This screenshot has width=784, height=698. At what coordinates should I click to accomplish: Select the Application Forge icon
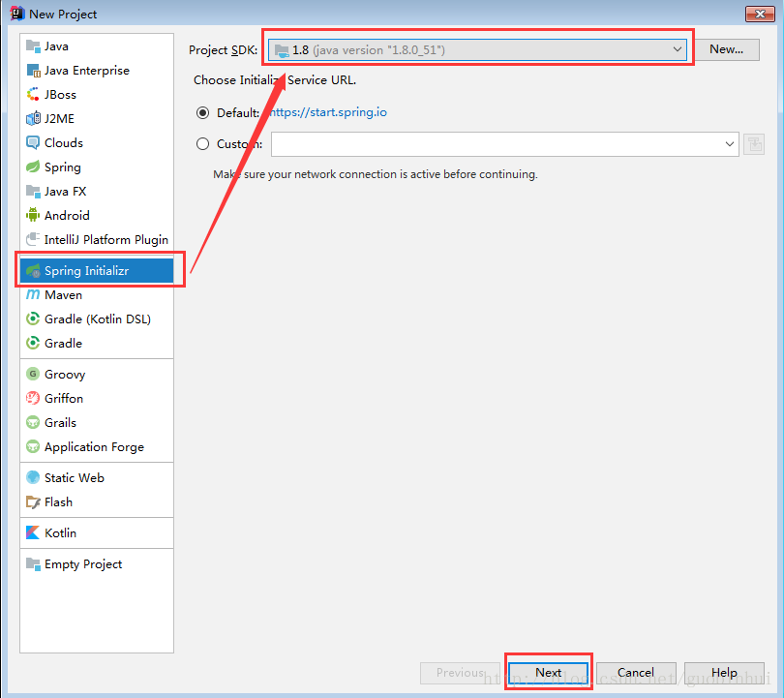(33, 446)
